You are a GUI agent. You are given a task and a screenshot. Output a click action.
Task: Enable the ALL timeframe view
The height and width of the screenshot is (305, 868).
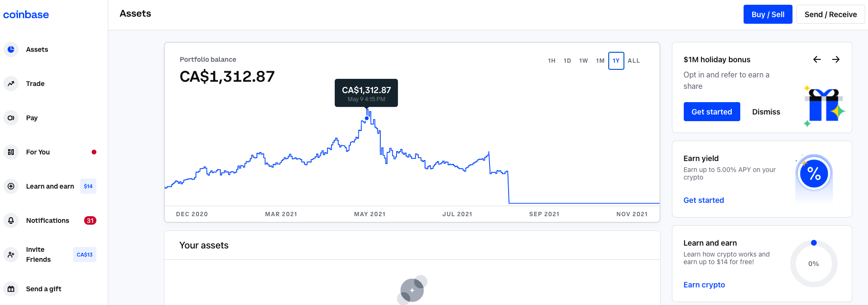634,61
